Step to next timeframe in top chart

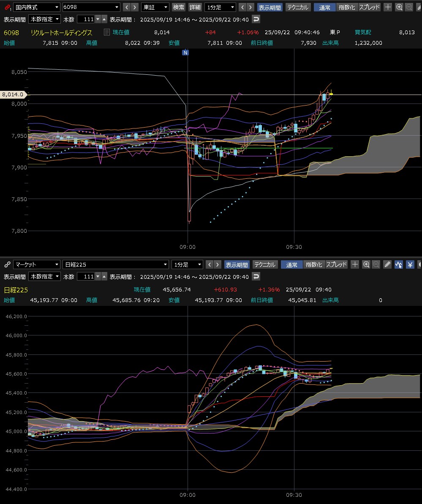(250, 7)
